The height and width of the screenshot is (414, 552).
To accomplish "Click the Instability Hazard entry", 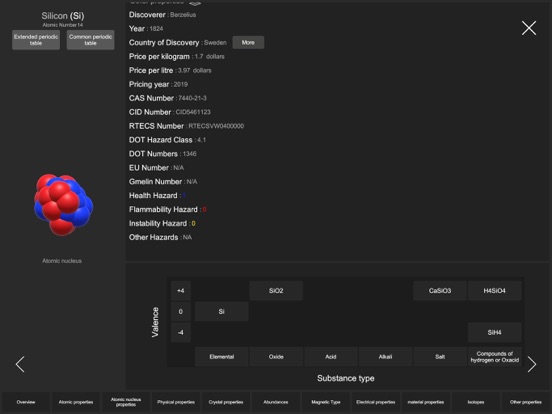I will [x=162, y=224].
